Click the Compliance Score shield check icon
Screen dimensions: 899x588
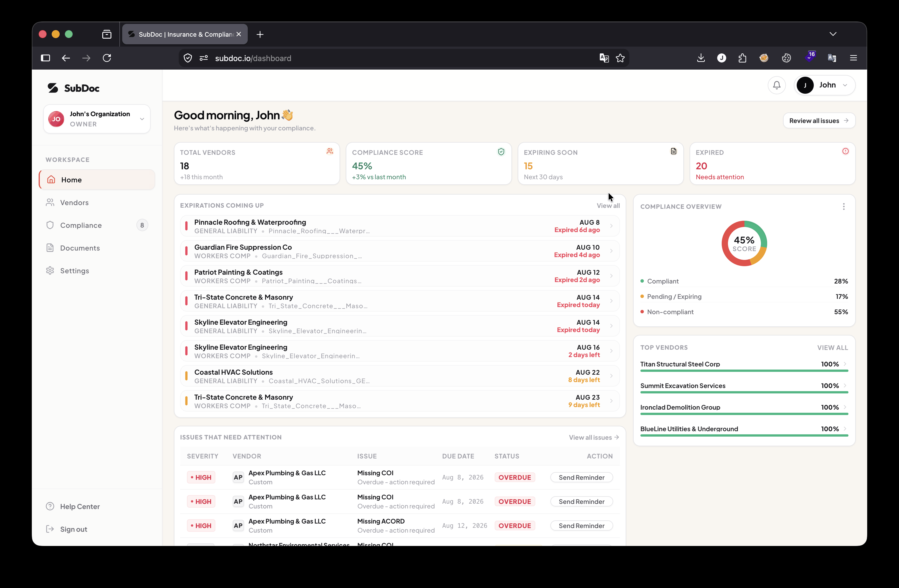click(x=501, y=151)
